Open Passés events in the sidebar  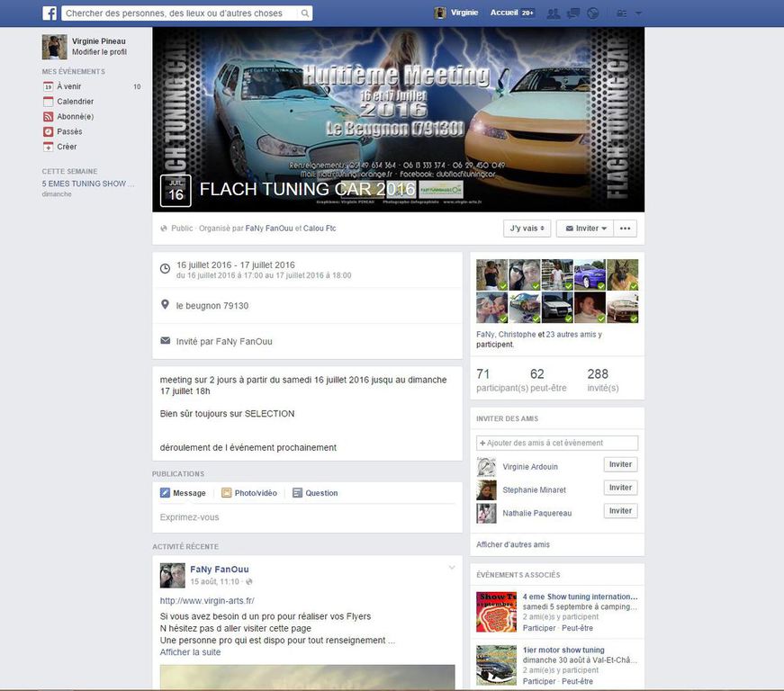(x=69, y=131)
